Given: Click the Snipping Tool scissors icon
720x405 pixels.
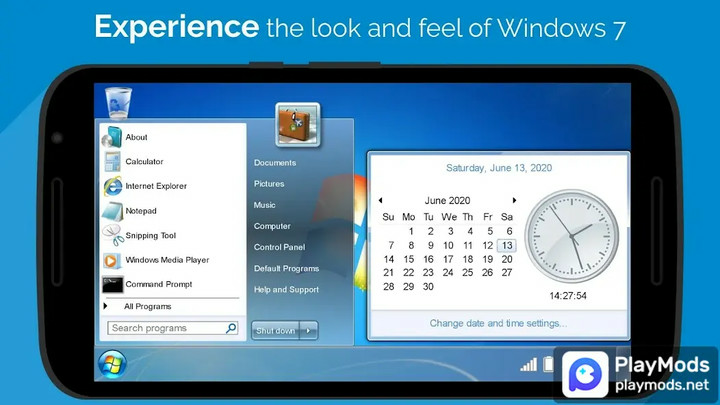Looking at the screenshot, I should 112,235.
